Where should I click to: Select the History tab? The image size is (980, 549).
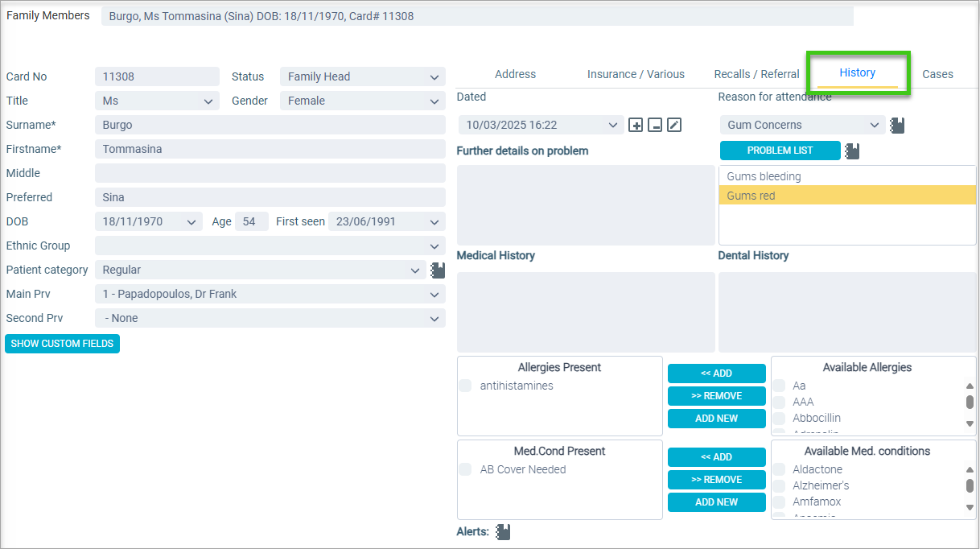coord(858,72)
